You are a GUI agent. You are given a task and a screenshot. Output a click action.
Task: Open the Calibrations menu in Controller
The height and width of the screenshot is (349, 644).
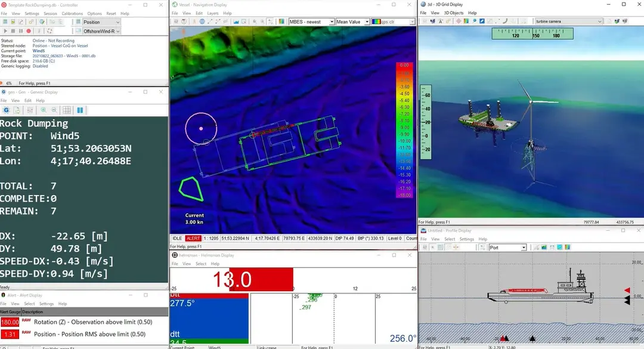72,14
